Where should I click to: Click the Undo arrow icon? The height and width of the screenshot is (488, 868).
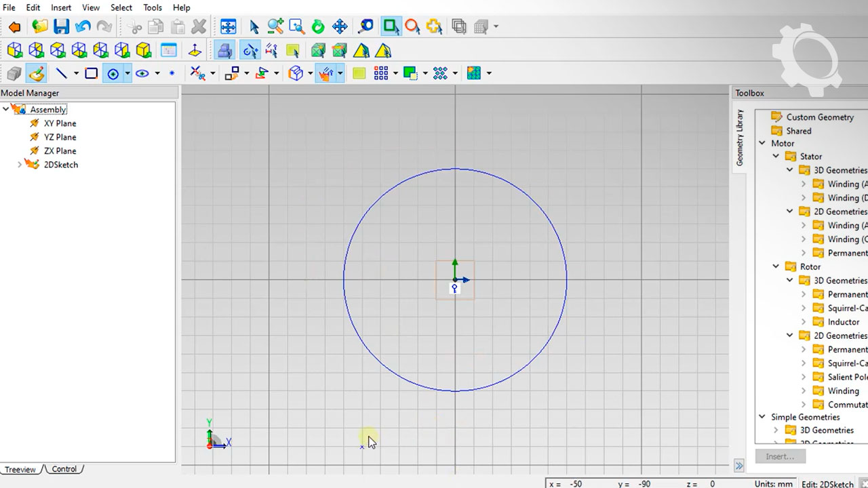pos(83,27)
